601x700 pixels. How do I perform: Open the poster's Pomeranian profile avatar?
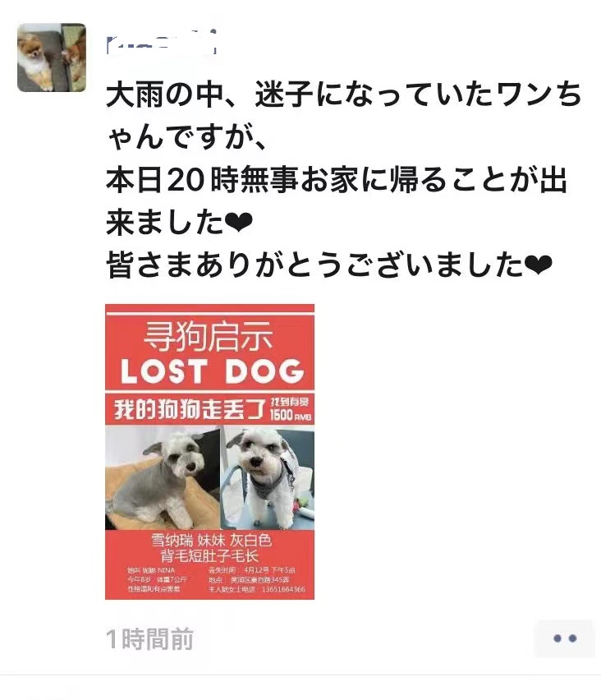click(52, 58)
